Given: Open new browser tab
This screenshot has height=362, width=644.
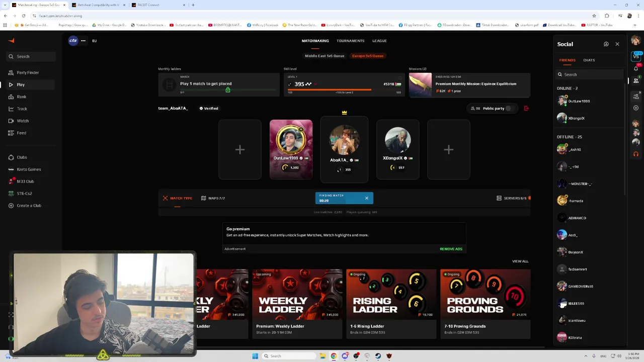Looking at the screenshot, I should [193, 5].
